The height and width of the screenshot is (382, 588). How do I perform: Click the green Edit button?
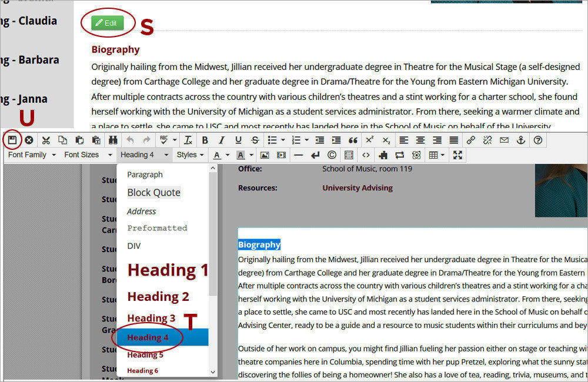tap(107, 23)
